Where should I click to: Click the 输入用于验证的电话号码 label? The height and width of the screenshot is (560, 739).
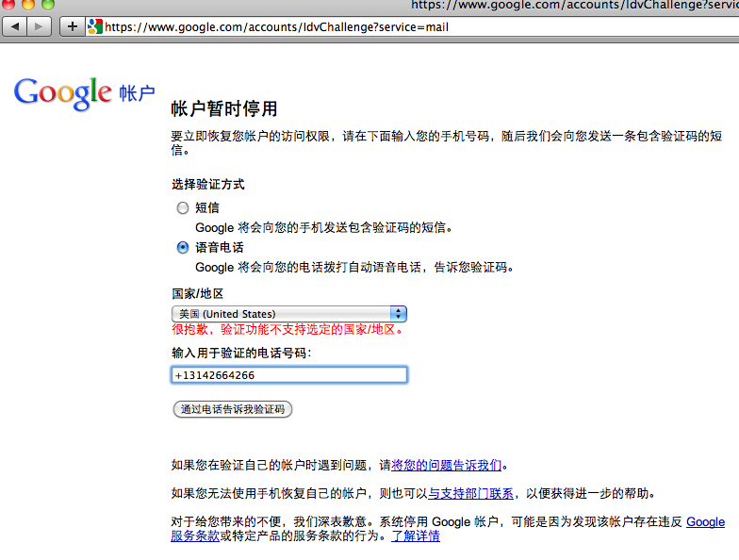(x=241, y=353)
